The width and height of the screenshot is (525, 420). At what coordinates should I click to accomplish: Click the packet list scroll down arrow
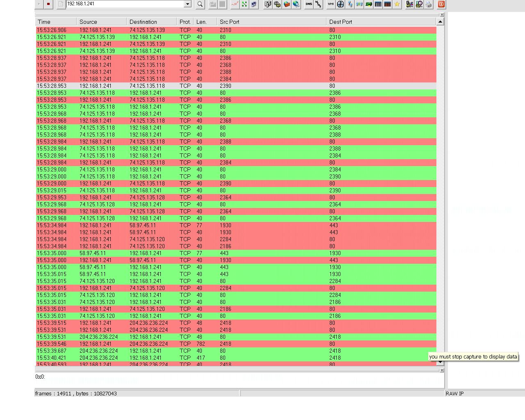440,362
